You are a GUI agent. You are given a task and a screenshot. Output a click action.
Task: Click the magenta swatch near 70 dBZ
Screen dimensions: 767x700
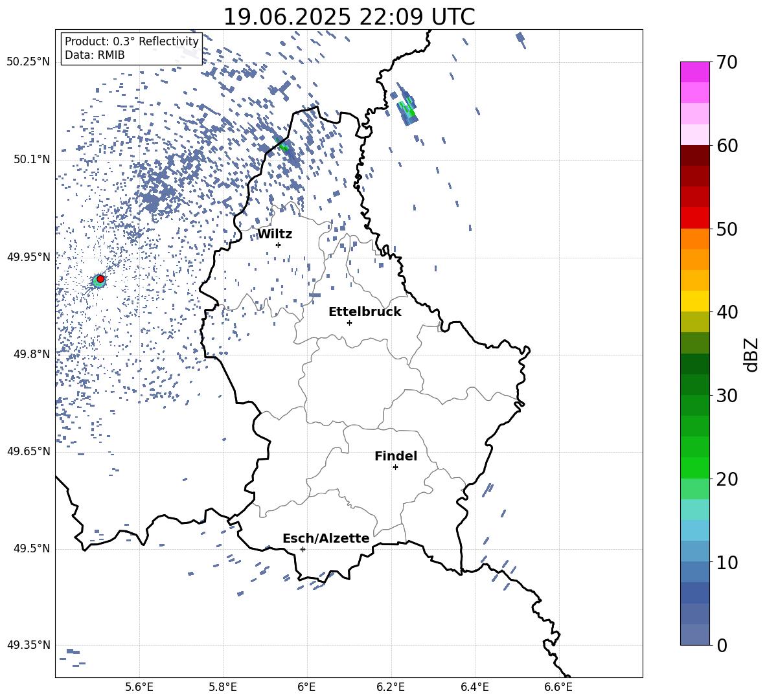coord(694,72)
